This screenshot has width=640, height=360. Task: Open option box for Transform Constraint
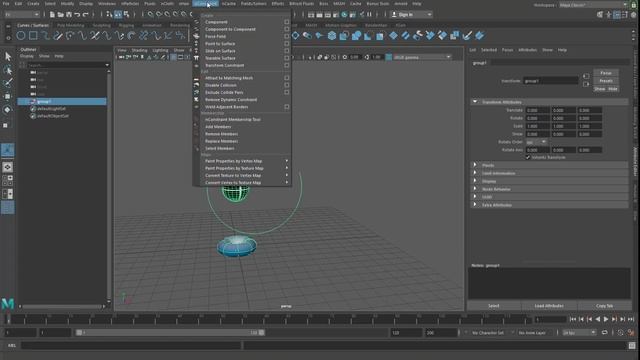(x=287, y=65)
